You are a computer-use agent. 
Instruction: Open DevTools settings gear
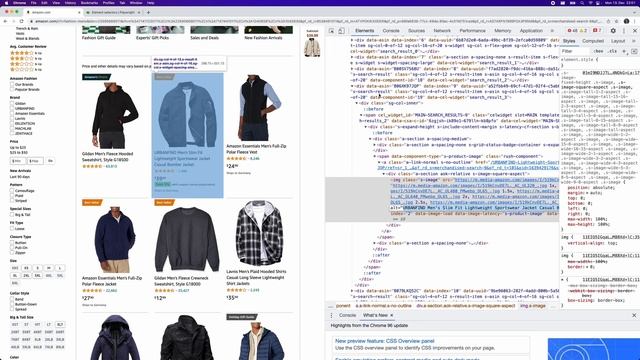613,31
